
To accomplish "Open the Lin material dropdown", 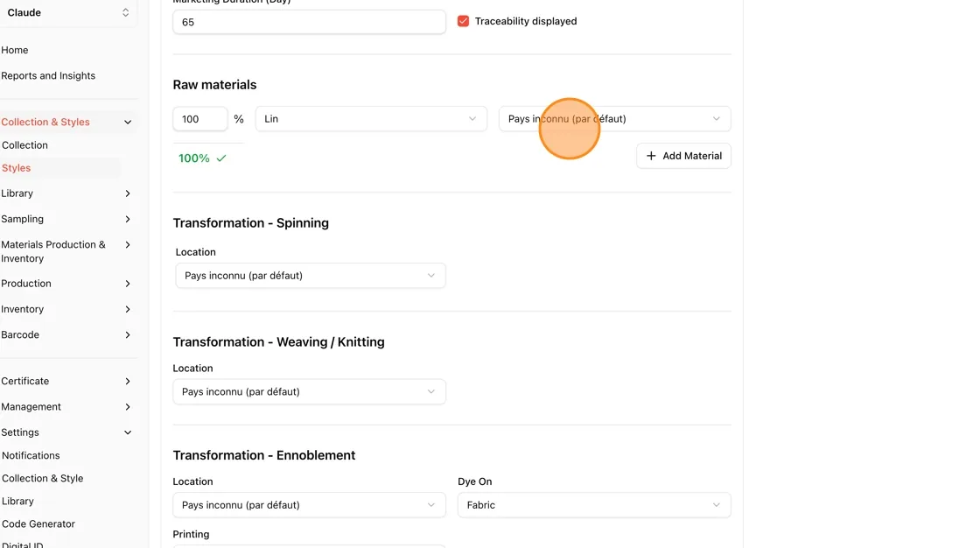I will tap(371, 119).
